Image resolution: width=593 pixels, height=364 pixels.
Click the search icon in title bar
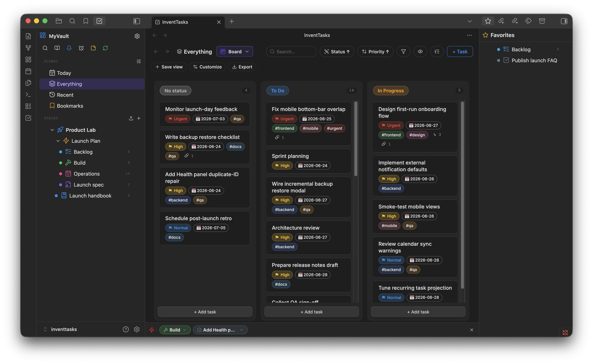click(72, 21)
